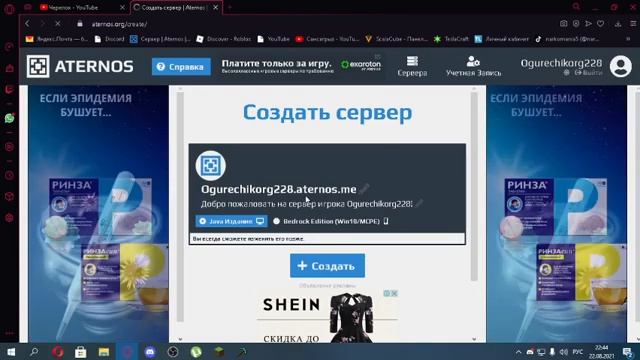Select the Bedrock Edition (Win10/MCPE) option
Image resolution: width=640 pixels, height=360 pixels.
[x=331, y=221]
